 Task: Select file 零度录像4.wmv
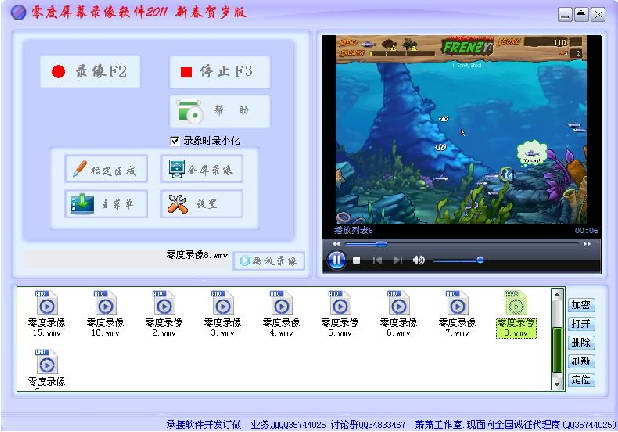tap(281, 314)
